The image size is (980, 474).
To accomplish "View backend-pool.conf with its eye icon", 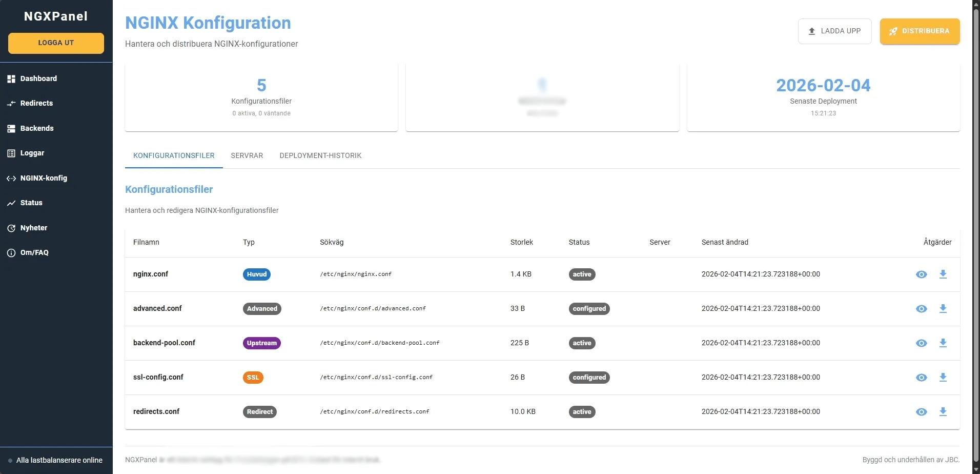I will (x=921, y=343).
